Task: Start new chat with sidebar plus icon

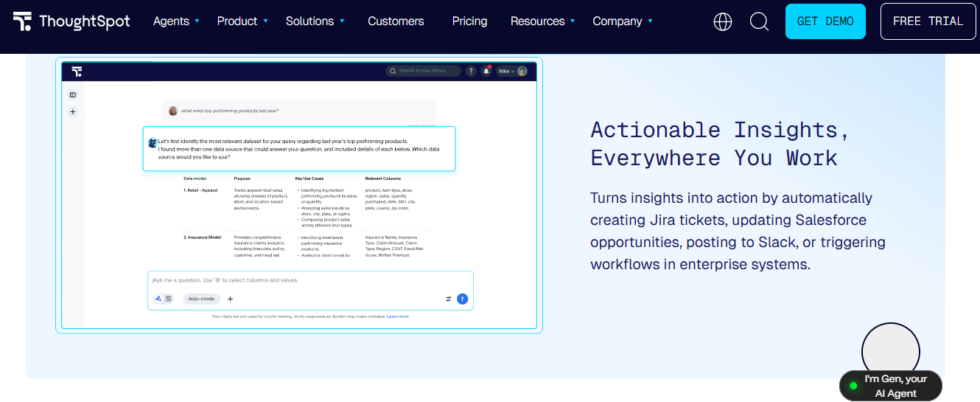Action: 73,112
